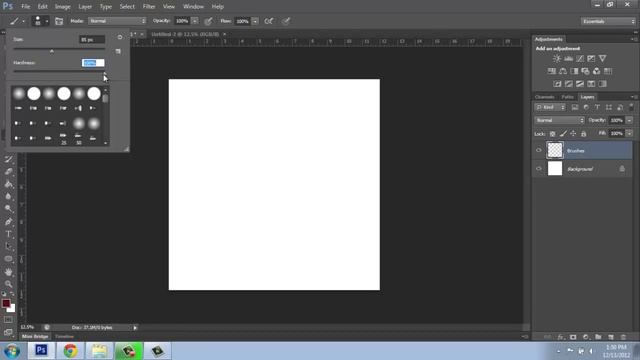Add a Levels adjustment
The width and height of the screenshot is (640, 360).
568,59
